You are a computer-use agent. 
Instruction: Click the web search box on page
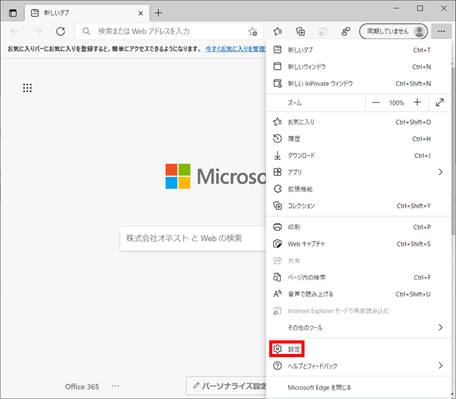(x=193, y=238)
